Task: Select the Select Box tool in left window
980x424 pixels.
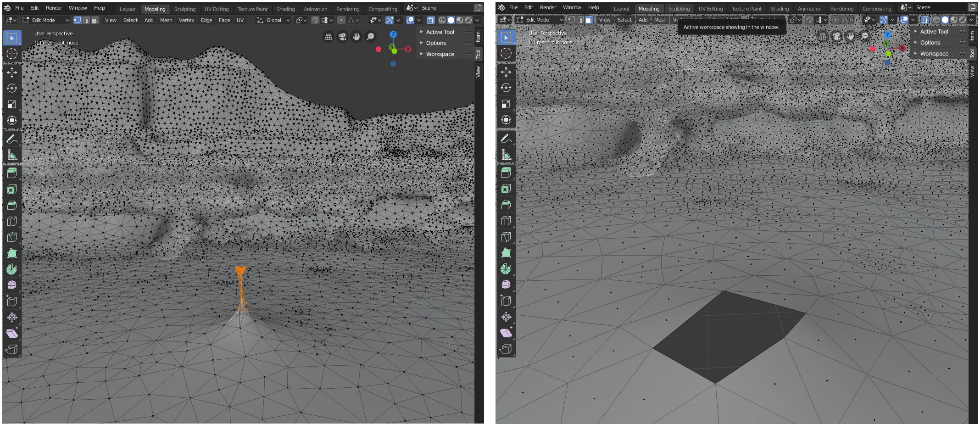Action: [12, 38]
